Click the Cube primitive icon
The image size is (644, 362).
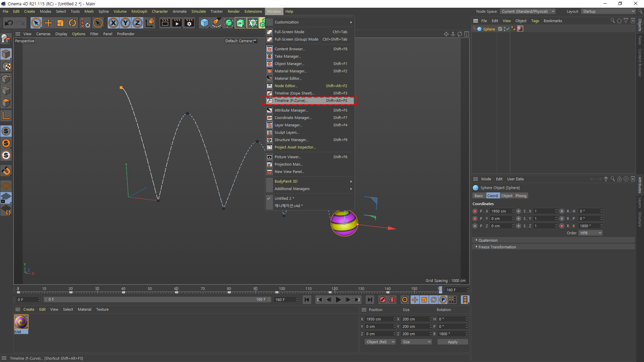[204, 23]
